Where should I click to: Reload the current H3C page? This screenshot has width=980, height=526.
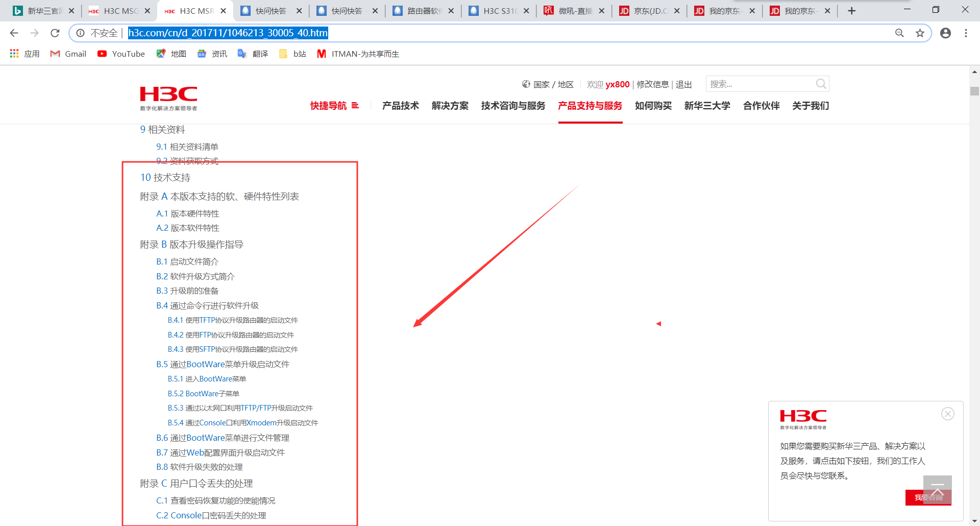tap(55, 33)
